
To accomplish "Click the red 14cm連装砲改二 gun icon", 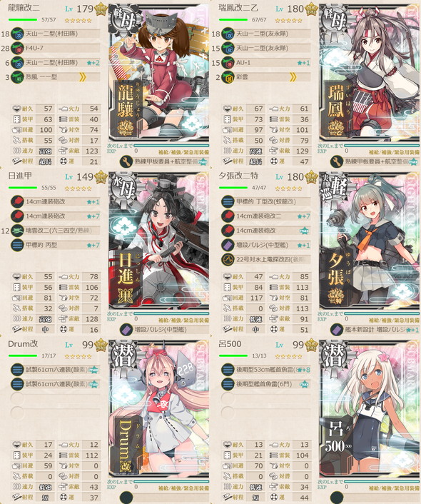I will click(228, 216).
